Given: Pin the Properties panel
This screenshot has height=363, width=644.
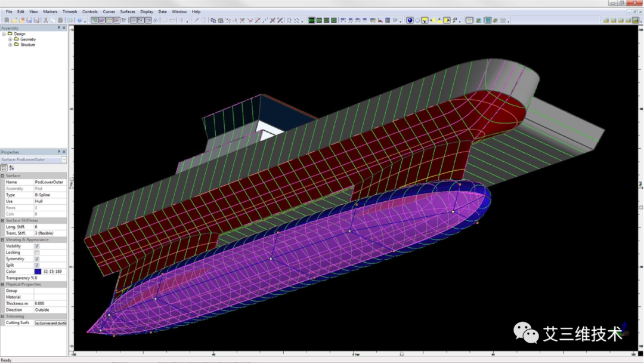Looking at the screenshot, I should 58,152.
